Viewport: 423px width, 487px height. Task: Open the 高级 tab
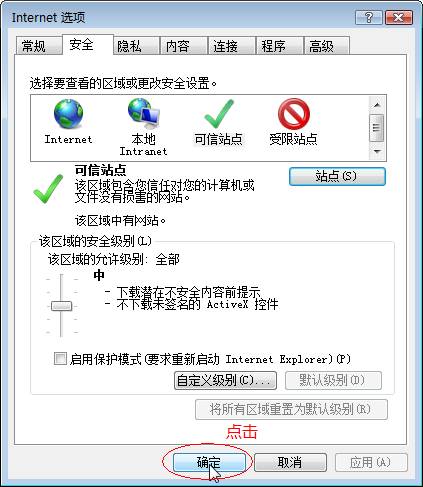point(327,46)
